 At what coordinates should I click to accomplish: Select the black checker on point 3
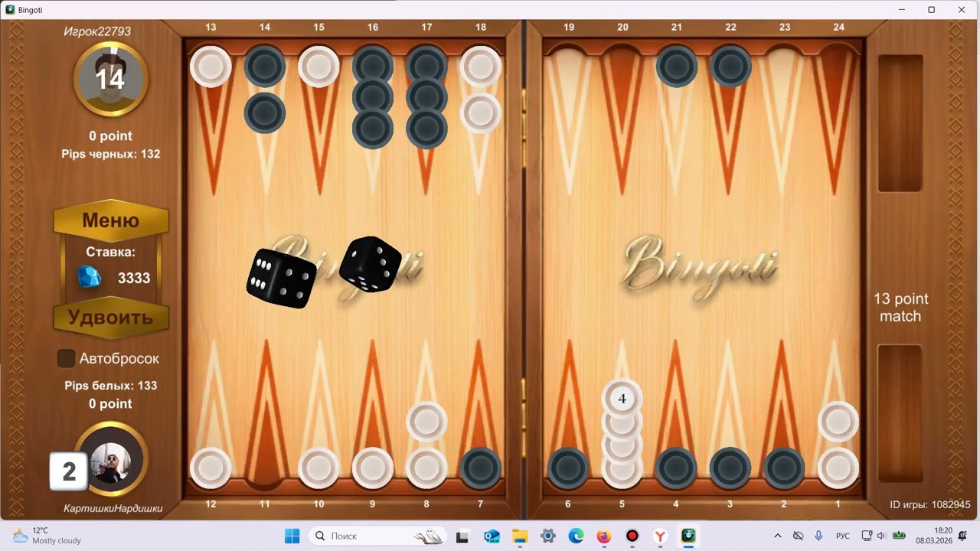[x=730, y=468]
